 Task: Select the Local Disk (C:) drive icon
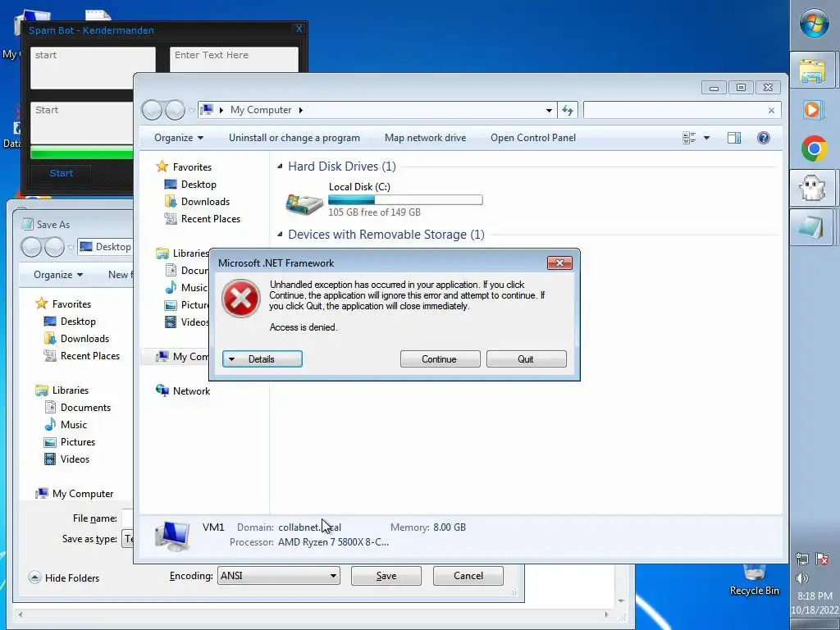(304, 203)
